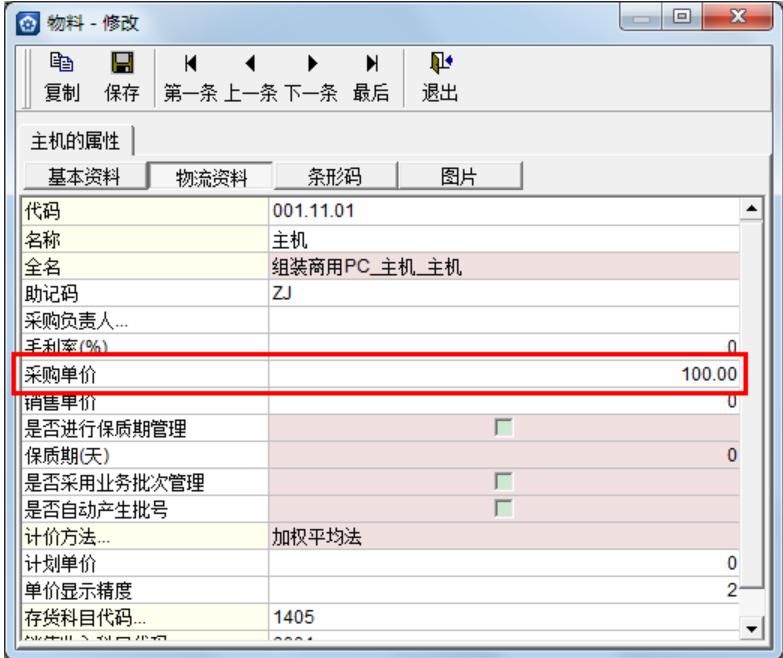This screenshot has width=783, height=658.
Task: Click the application icon in title bar
Action: [28, 23]
